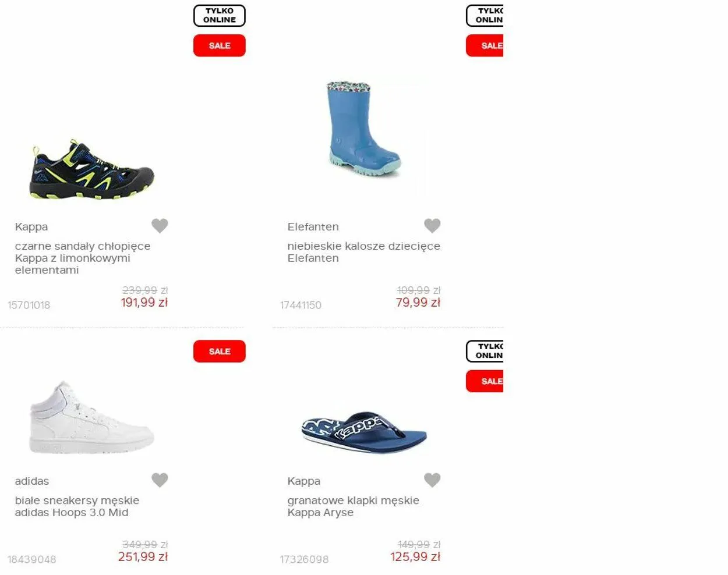Click the 125,99 zł discounted price
This screenshot has height=575, width=728.
[x=415, y=557]
